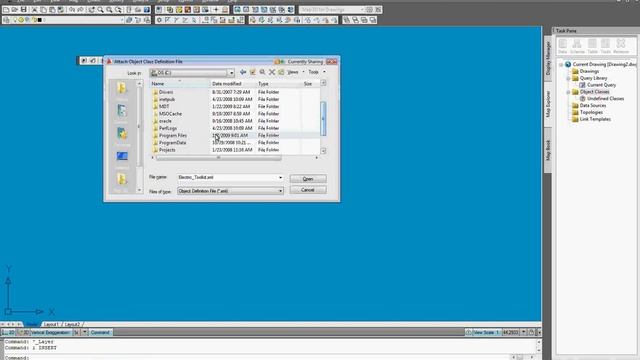Toggle the 3D view button in the status bar
Viewport: 640px width, 360px height.
tap(24, 333)
